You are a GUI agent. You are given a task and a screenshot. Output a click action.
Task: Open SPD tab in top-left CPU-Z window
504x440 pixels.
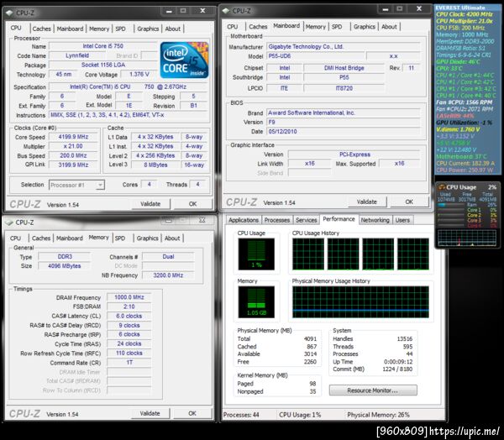pyautogui.click(x=120, y=29)
